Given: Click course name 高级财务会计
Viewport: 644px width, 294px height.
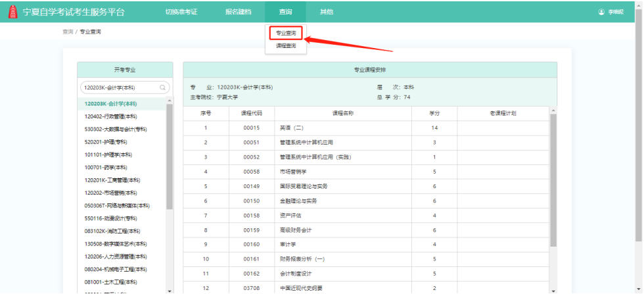Looking at the screenshot, I should [295, 230].
